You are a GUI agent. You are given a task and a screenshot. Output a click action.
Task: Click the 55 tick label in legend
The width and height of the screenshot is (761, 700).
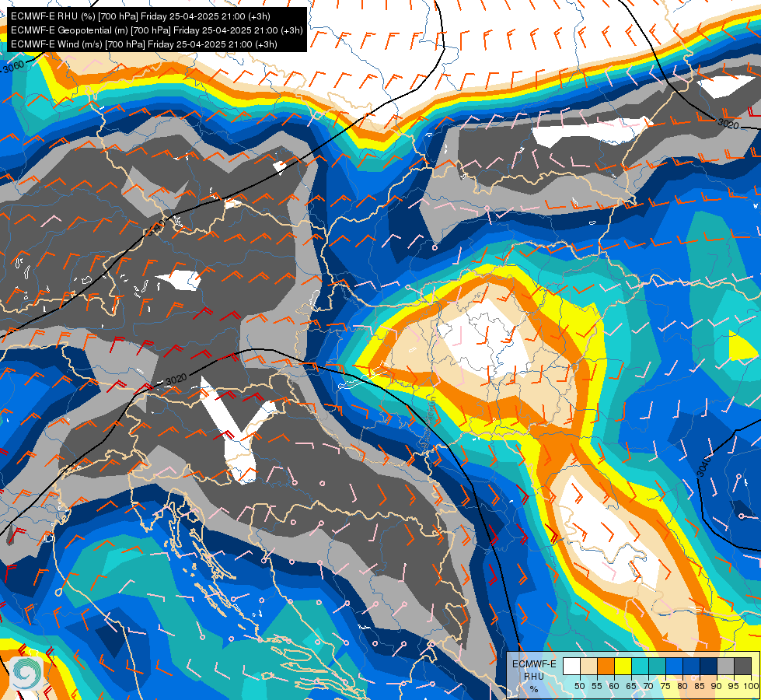click(x=597, y=686)
